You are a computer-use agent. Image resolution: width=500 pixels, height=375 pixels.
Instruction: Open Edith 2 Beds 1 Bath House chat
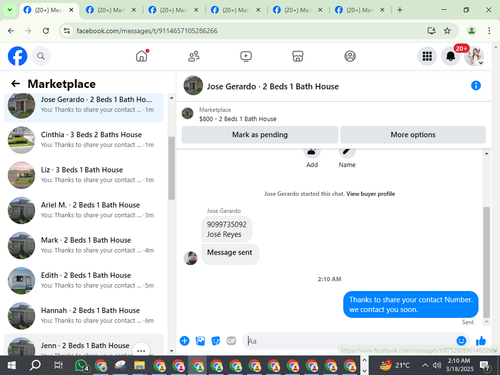click(x=84, y=280)
